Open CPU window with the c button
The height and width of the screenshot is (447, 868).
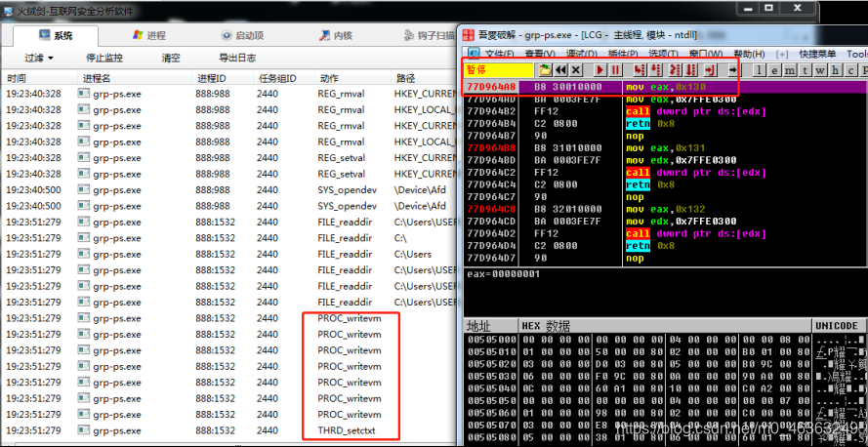coord(849,70)
